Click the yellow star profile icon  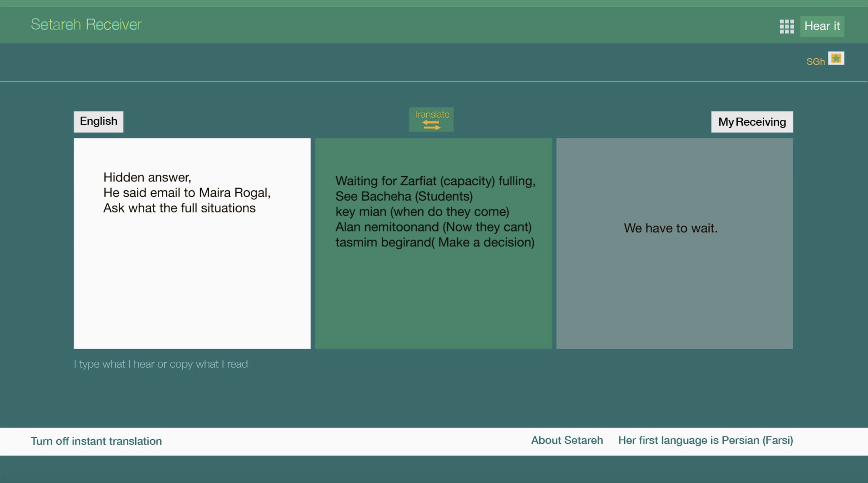point(836,58)
